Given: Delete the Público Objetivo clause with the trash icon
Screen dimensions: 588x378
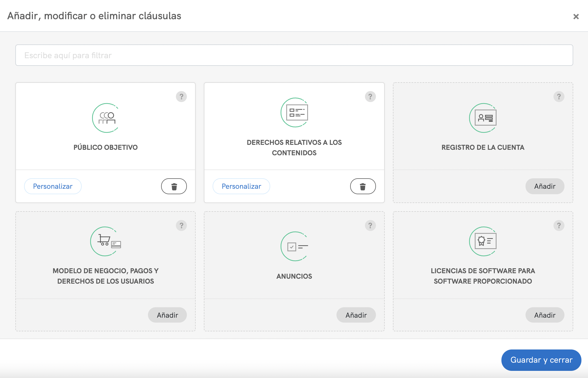Looking at the screenshot, I should click(x=174, y=187).
